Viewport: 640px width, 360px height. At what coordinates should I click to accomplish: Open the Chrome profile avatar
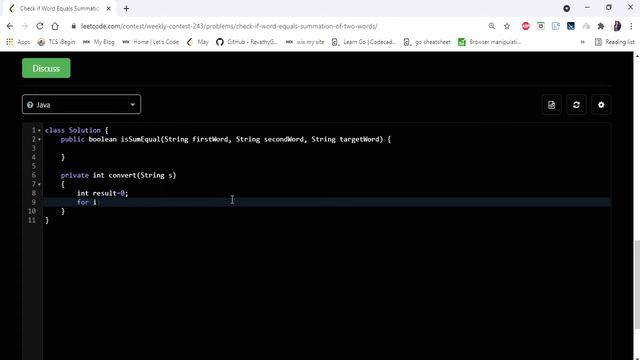coord(617,26)
